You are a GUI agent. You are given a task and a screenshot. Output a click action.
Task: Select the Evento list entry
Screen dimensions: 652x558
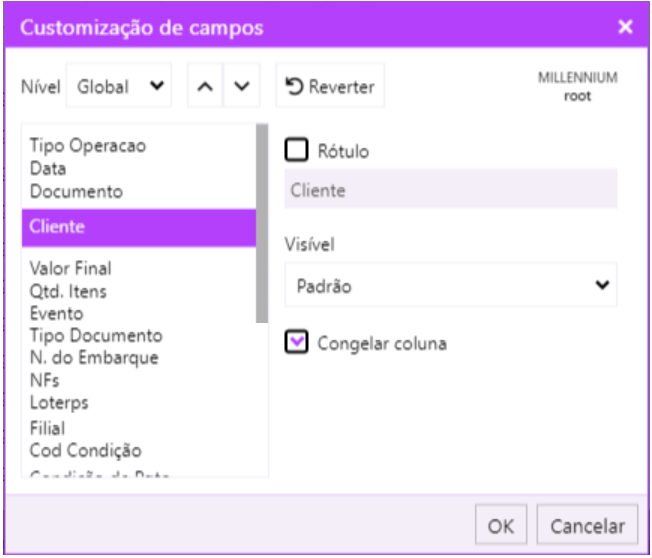[x=56, y=313]
